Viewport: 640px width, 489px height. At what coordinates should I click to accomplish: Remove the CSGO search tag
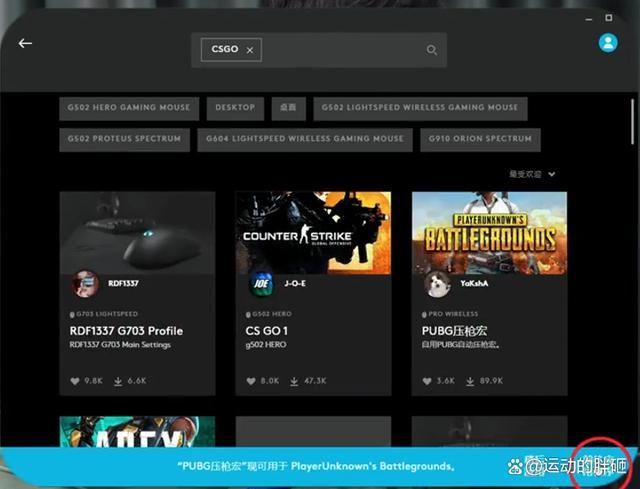coord(250,50)
